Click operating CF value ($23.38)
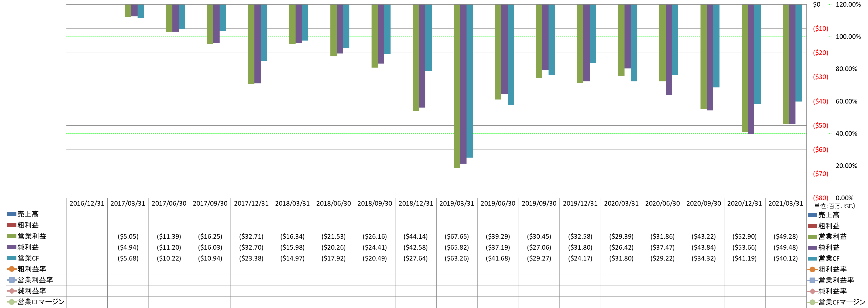Image resolution: width=868 pixels, height=308 pixels. [x=251, y=259]
